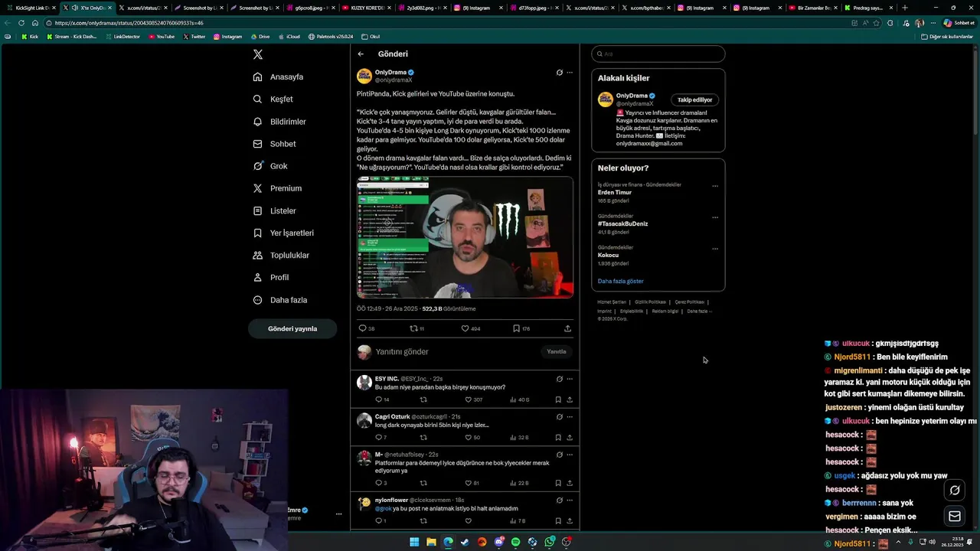Open the more options menu on OnlyDrama's post
980x551 pixels.
tap(570, 73)
